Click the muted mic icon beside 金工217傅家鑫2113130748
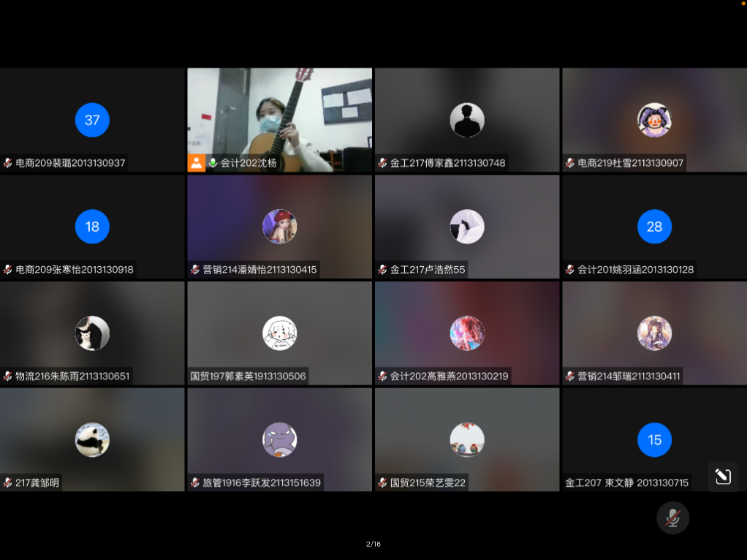The width and height of the screenshot is (747, 560). point(382,163)
